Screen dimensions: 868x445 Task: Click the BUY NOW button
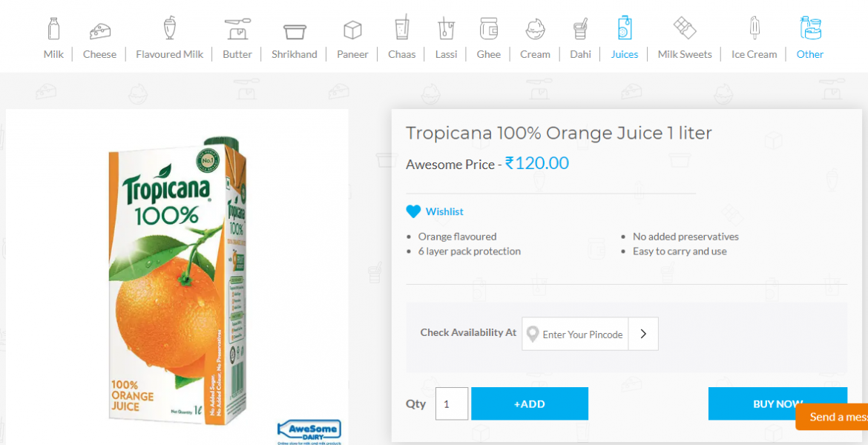tap(777, 403)
